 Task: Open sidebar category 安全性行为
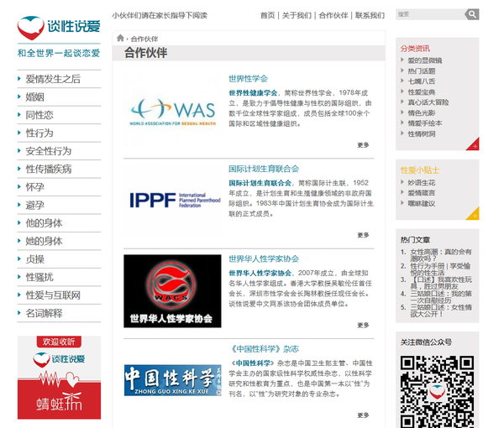[x=49, y=151]
